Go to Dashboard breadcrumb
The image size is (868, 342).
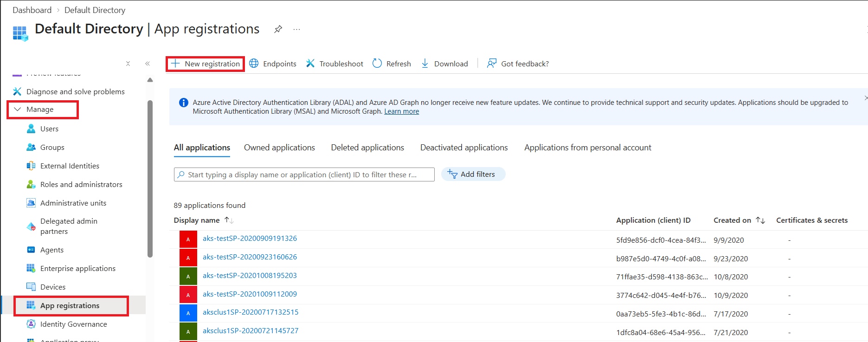click(32, 10)
